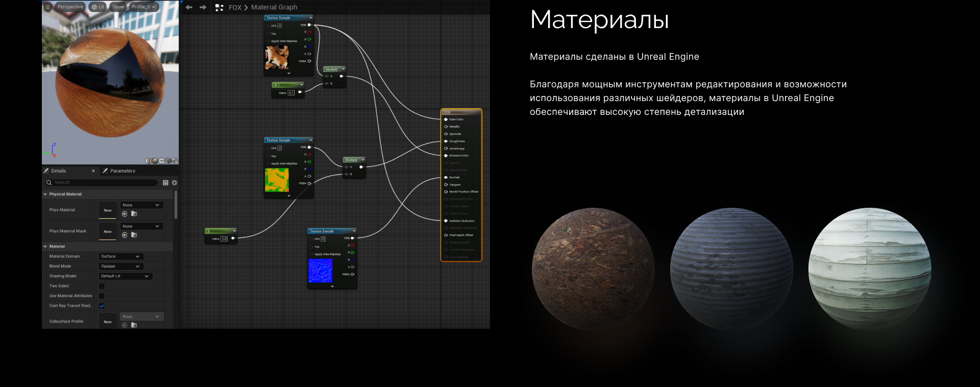Open the details panel settings gear
The width and height of the screenshot is (980, 387).
175,183
